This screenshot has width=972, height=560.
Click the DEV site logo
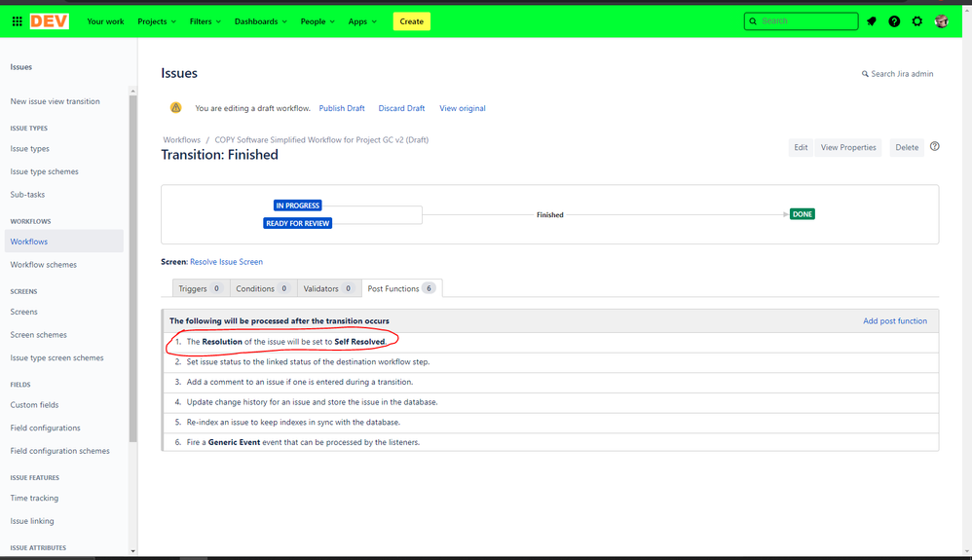[49, 21]
